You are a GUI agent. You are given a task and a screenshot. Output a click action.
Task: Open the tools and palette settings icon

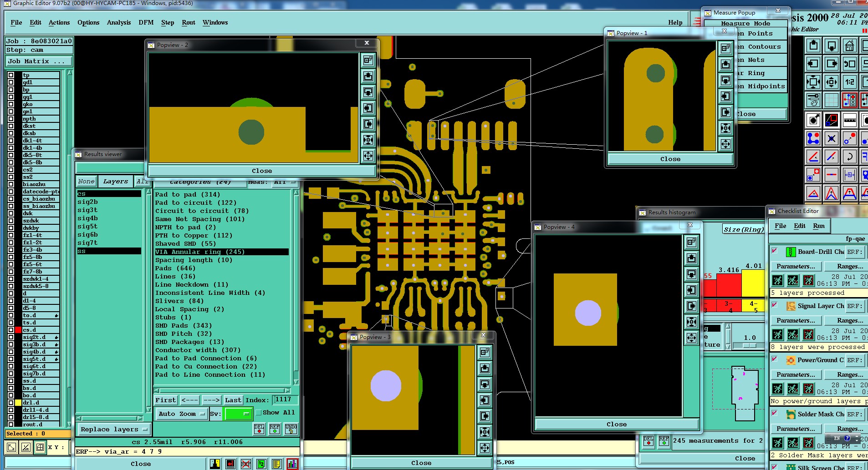point(813,100)
